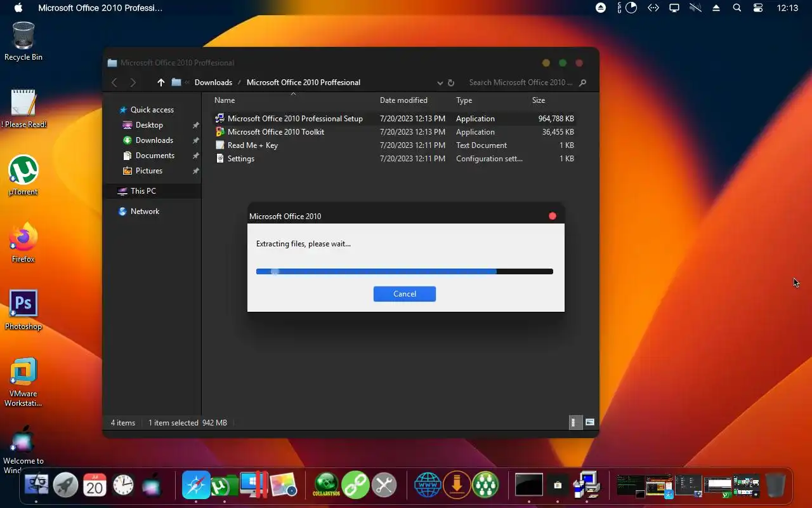The image size is (812, 508).
Task: Open the black terminal window dock icon
Action: click(x=528, y=486)
